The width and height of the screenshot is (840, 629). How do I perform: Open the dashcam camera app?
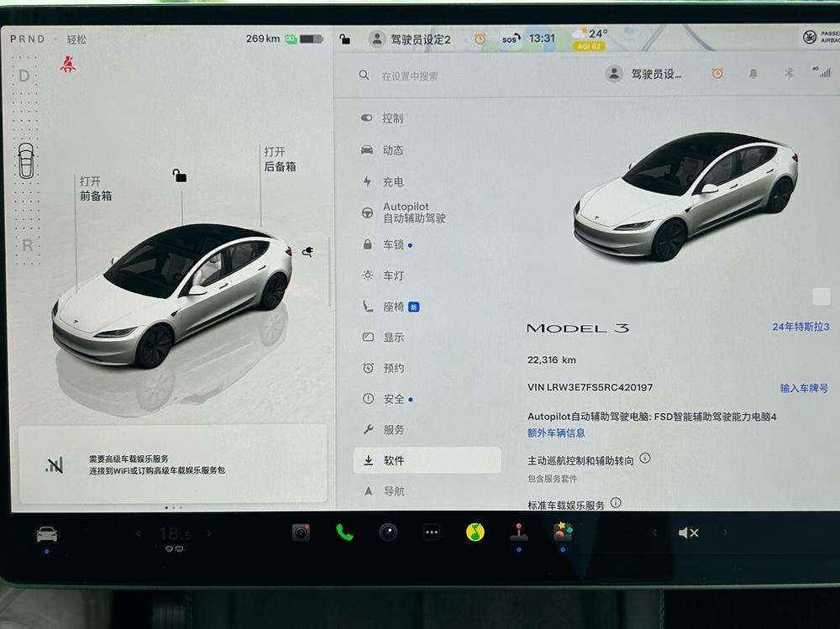301,532
